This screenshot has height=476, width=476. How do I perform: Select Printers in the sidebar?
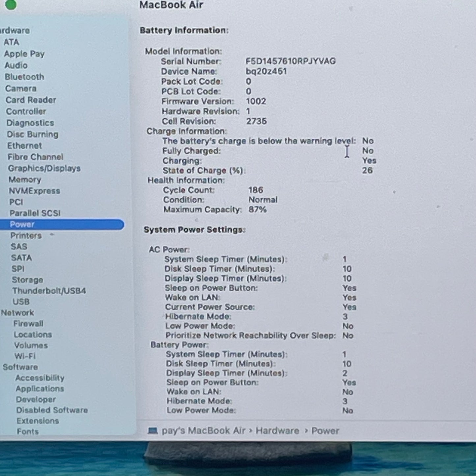[26, 236]
